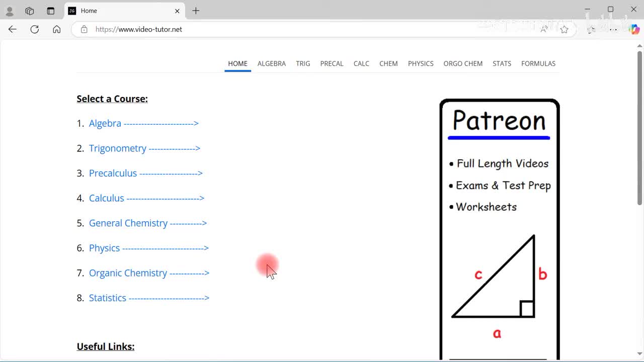This screenshot has height=362, width=644.
Task: Follow the Precalculus course link
Action: click(x=146, y=173)
